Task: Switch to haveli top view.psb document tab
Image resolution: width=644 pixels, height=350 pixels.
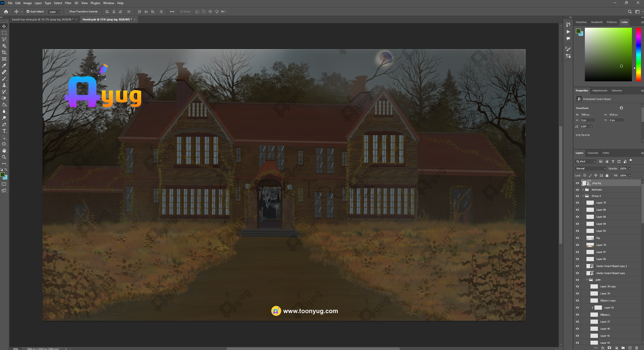Action: pos(42,19)
